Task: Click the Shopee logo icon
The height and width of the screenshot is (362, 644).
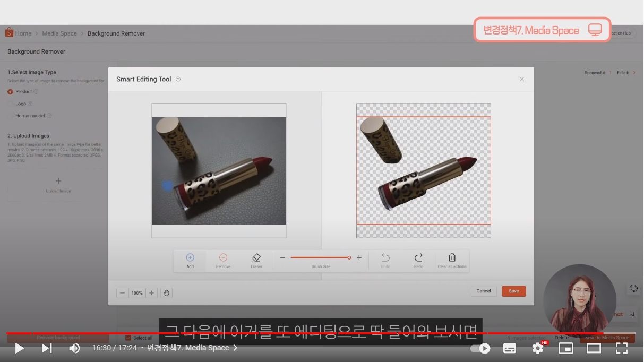Action: pos(9,32)
